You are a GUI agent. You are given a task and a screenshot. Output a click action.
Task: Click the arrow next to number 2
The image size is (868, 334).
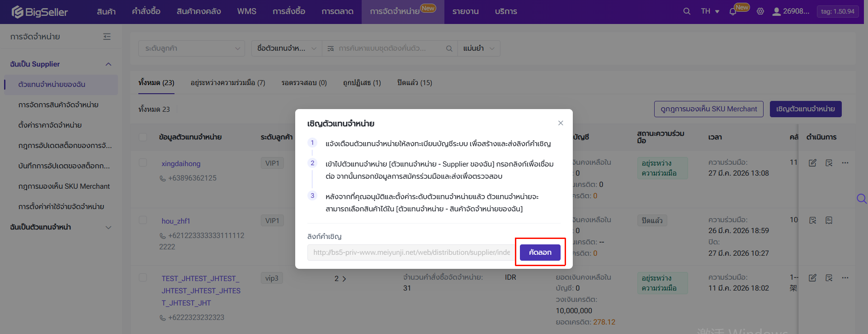pos(344,279)
